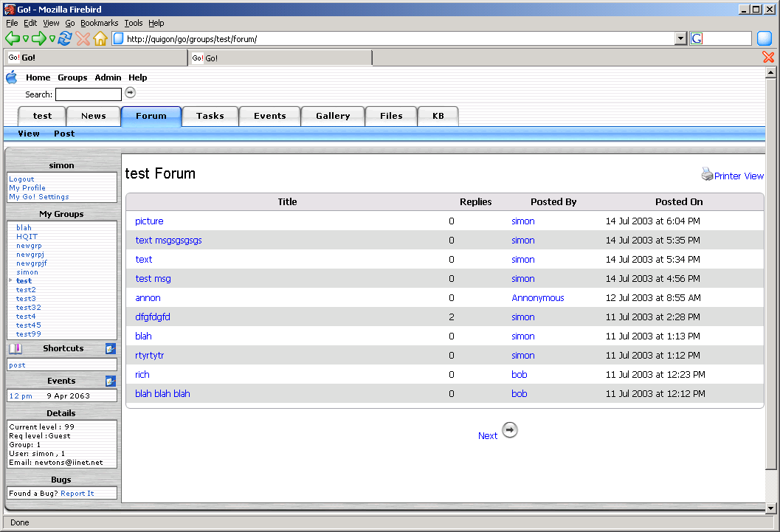Reload the page with the refresh icon
The width and height of the screenshot is (780, 532).
click(x=65, y=38)
